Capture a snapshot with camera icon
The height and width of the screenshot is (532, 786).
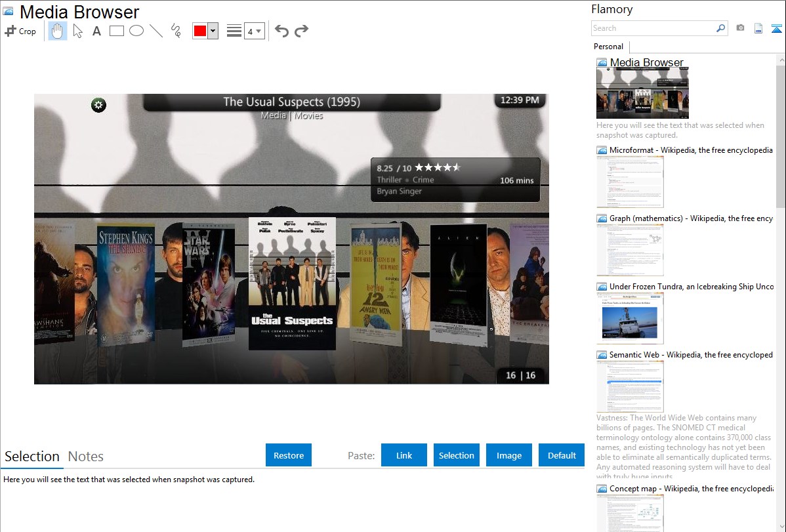pos(740,28)
